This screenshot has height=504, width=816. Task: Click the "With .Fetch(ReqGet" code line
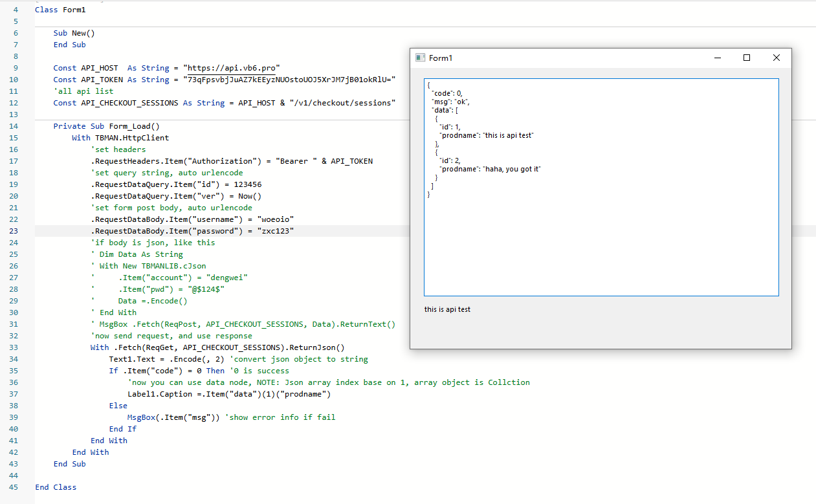click(x=217, y=347)
